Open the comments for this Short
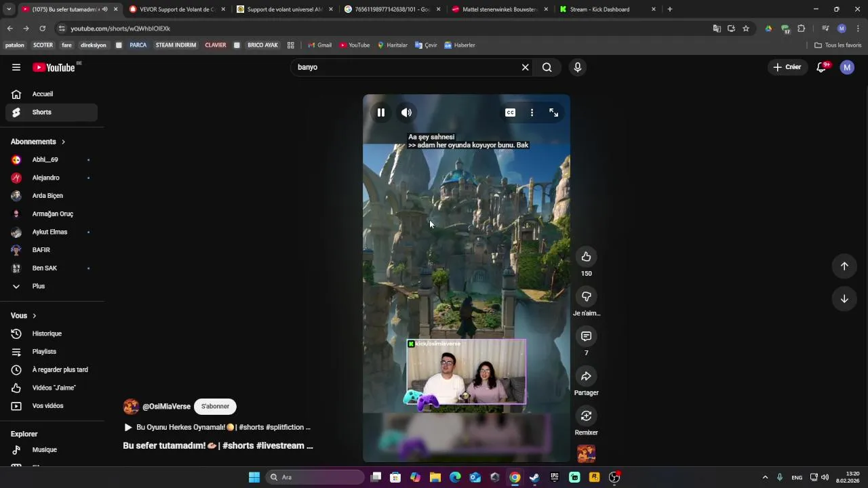 pos(586,336)
